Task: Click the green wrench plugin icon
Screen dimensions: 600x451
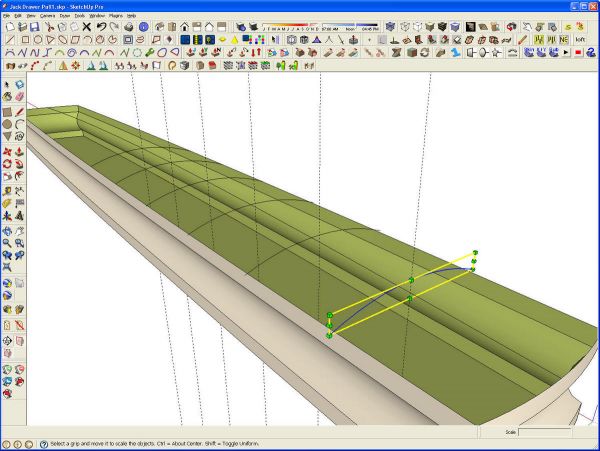Action: click(149, 52)
